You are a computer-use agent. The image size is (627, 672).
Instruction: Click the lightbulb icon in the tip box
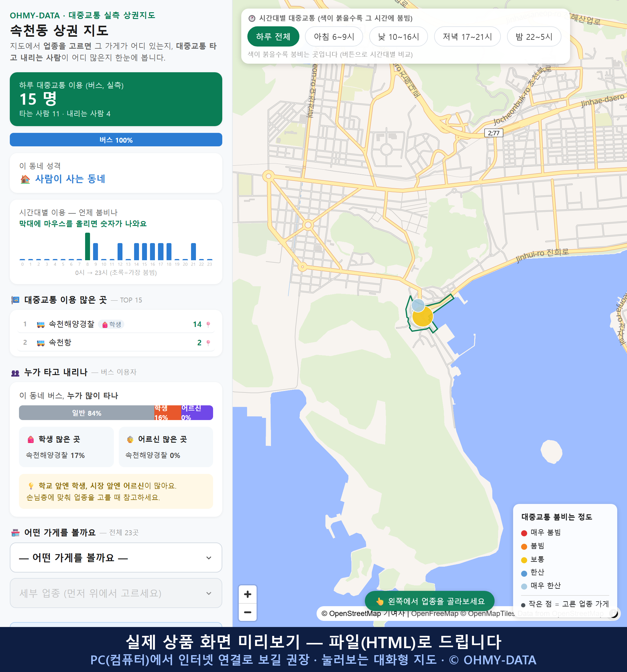(31, 486)
